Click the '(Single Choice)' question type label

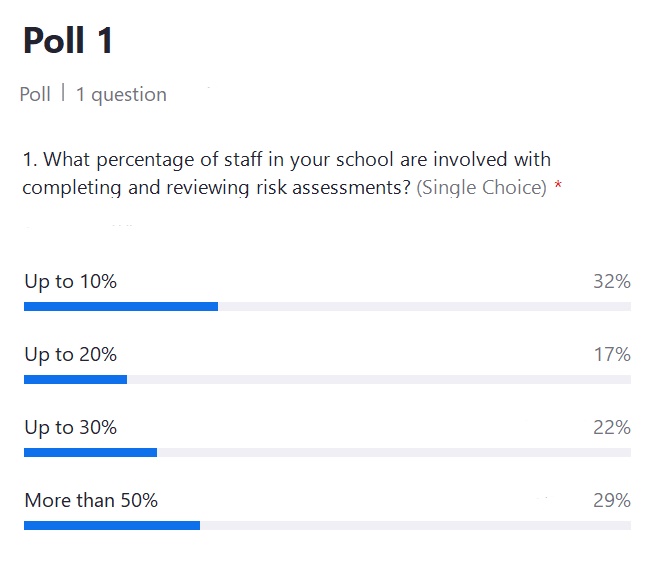tap(481, 188)
